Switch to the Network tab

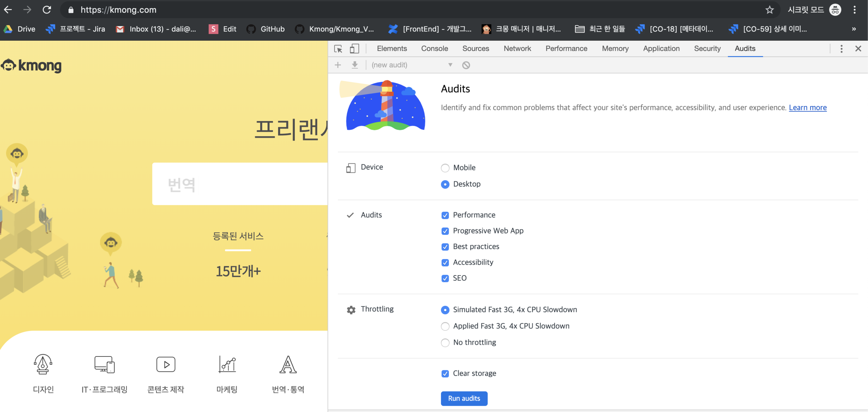pyautogui.click(x=517, y=49)
